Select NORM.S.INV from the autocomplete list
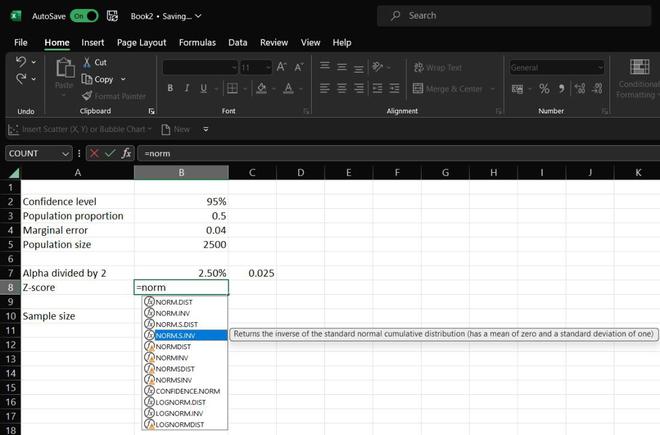Screen dimensions: 660x435 click(x=175, y=335)
